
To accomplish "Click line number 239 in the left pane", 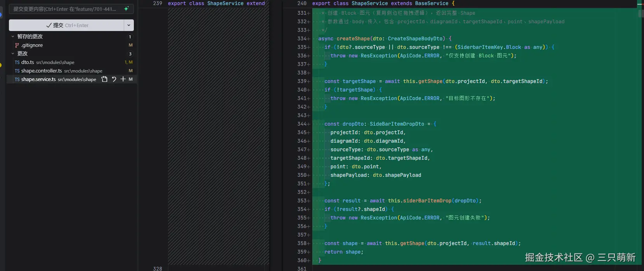I will click(158, 3).
